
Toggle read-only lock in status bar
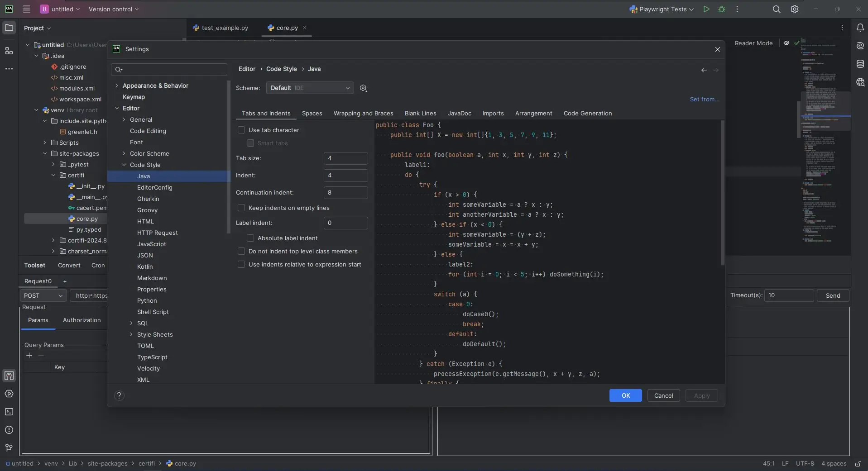pyautogui.click(x=858, y=464)
